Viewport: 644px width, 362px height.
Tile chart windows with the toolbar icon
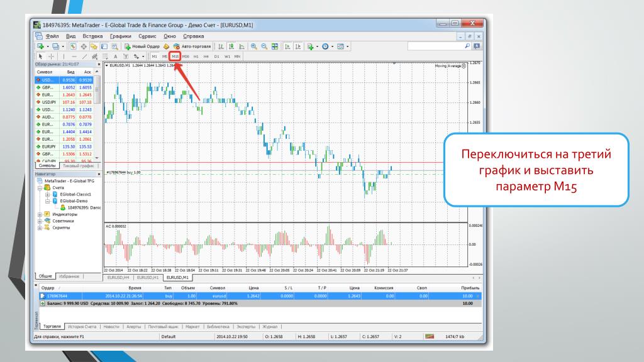275,47
